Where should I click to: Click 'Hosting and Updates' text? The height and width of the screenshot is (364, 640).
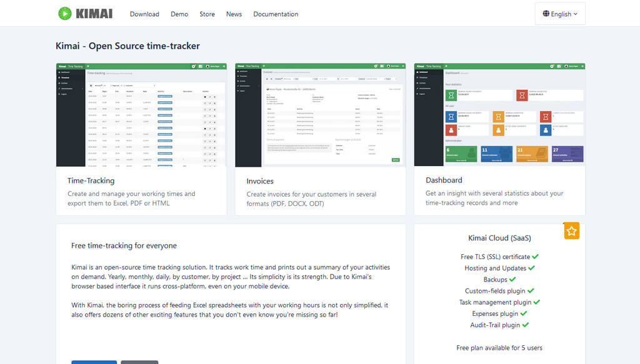(x=495, y=268)
